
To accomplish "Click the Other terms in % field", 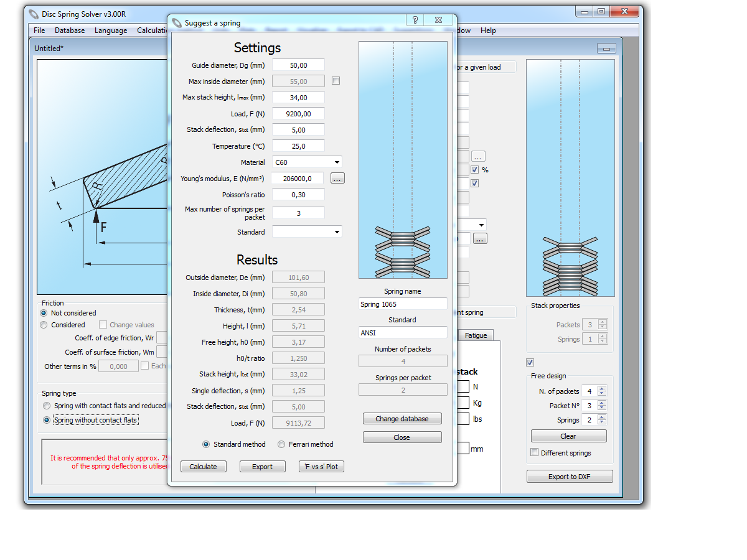I will tap(118, 366).
